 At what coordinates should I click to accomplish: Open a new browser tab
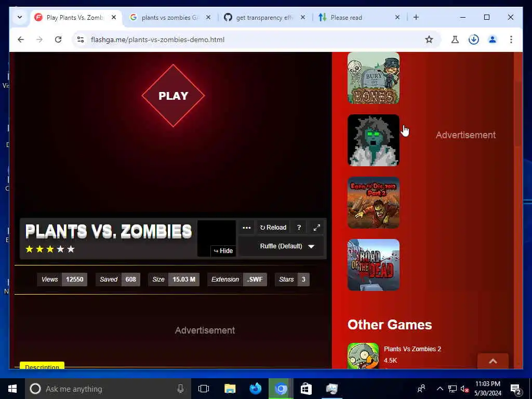[x=416, y=17]
